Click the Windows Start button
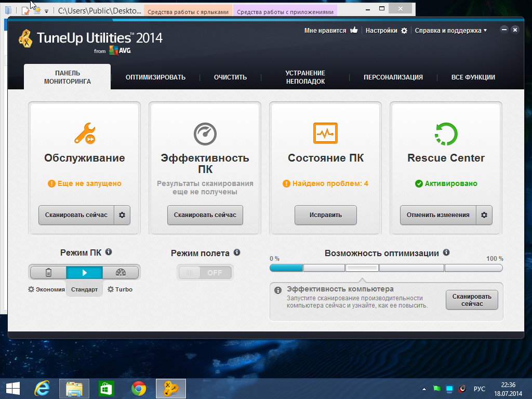This screenshot has width=532, height=399. click(13, 389)
